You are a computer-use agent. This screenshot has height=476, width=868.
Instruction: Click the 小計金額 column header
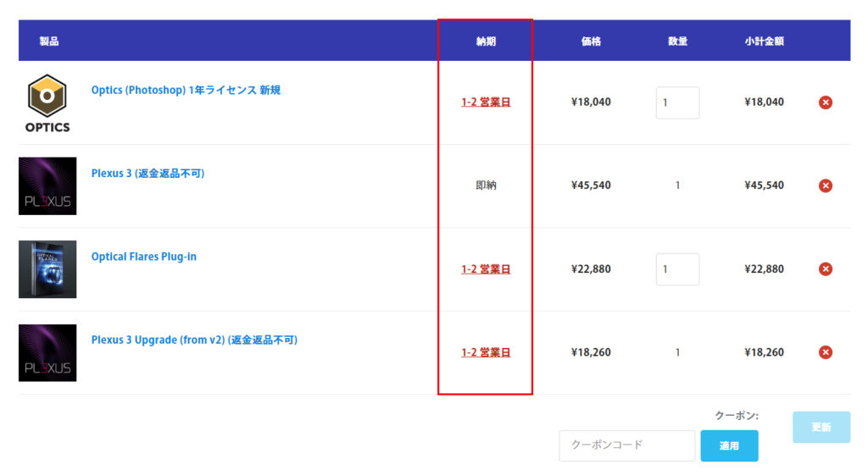[764, 41]
